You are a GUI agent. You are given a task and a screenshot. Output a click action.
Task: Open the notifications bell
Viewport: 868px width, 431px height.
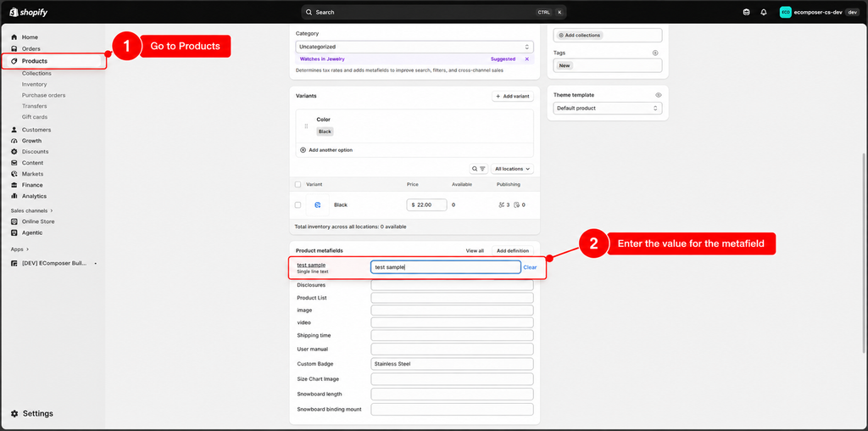coord(764,12)
